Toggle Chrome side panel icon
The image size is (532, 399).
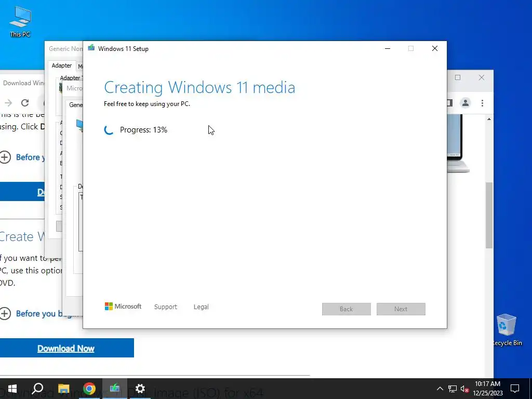[x=450, y=103]
